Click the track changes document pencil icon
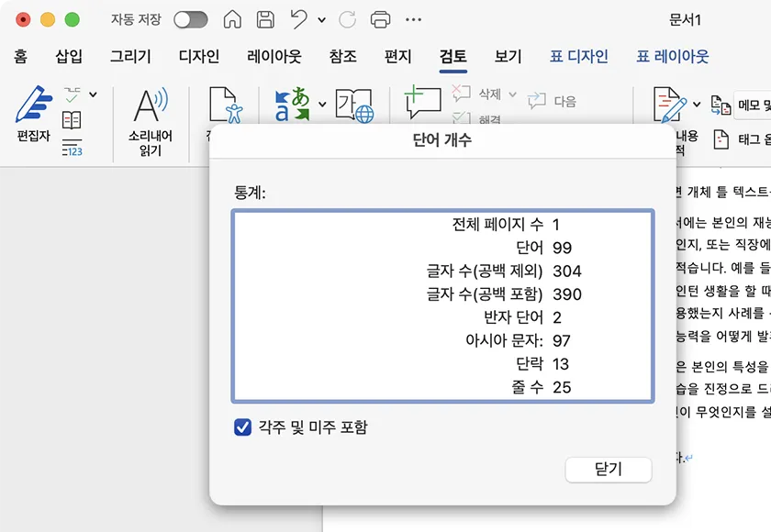This screenshot has height=532, width=771. click(670, 105)
